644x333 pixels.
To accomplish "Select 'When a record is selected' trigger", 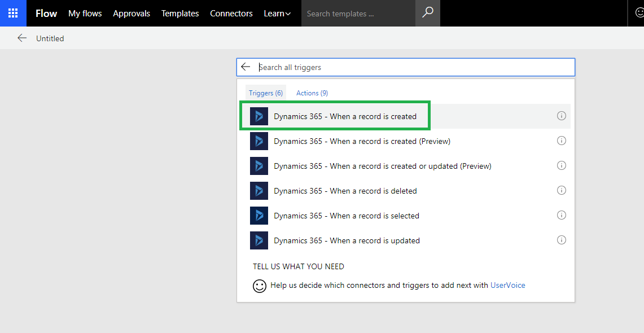I will point(405,216).
